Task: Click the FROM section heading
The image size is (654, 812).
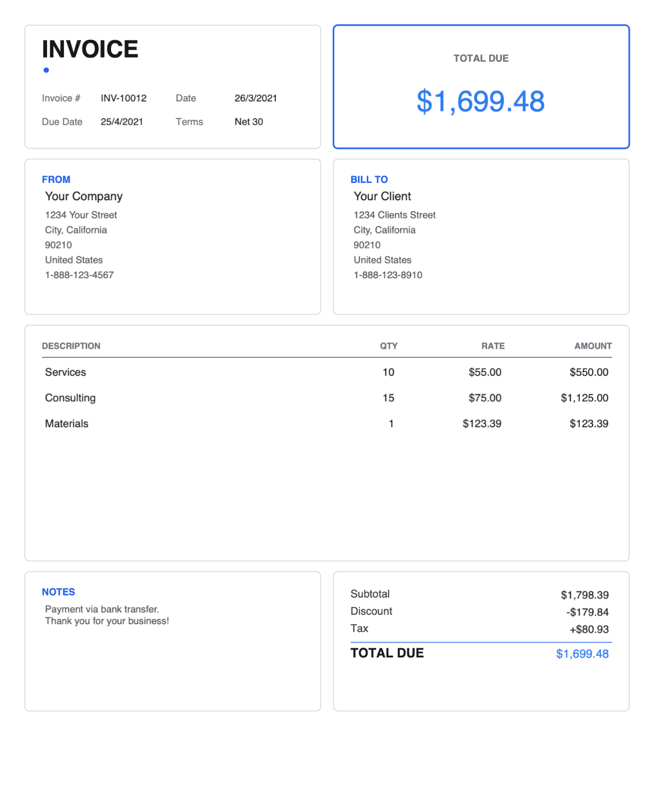Action: (56, 179)
